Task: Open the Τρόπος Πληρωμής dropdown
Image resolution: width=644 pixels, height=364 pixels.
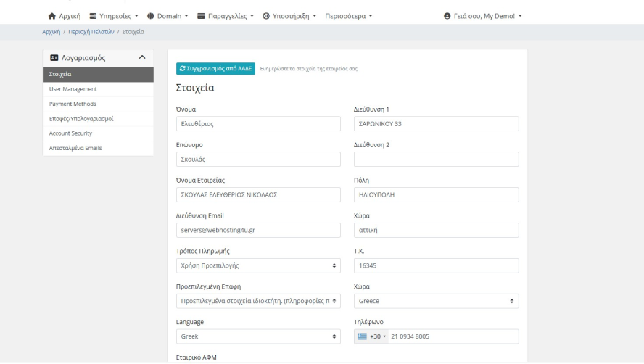Action: [258, 265]
